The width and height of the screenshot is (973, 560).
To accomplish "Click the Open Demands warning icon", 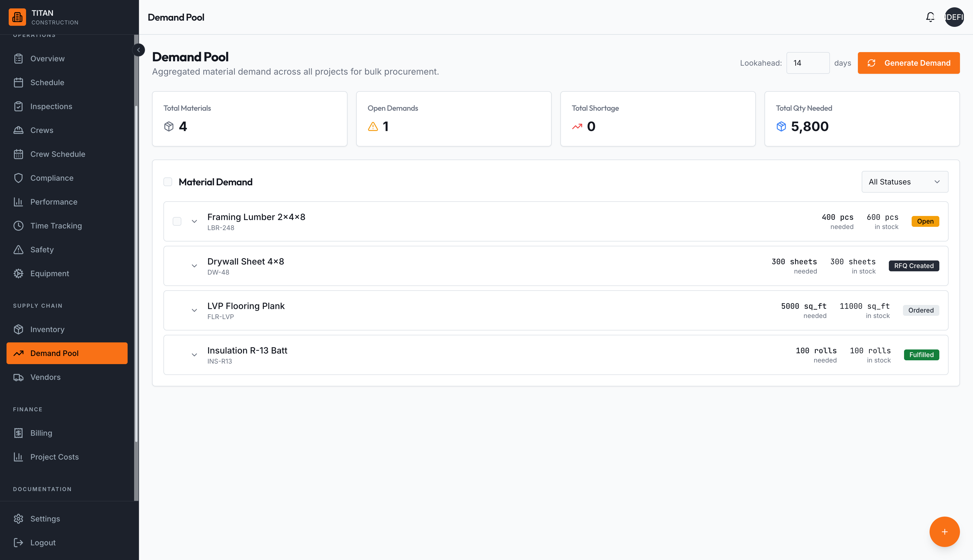I will click(373, 126).
